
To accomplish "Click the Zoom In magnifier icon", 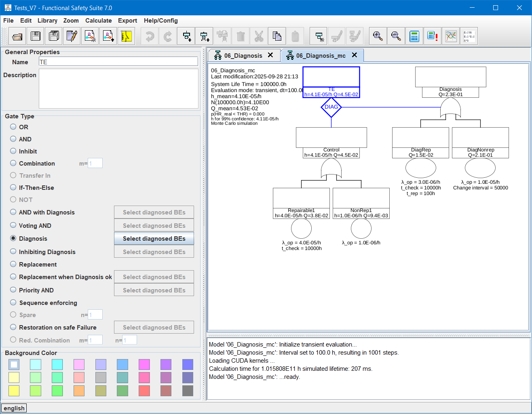I will tap(378, 36).
